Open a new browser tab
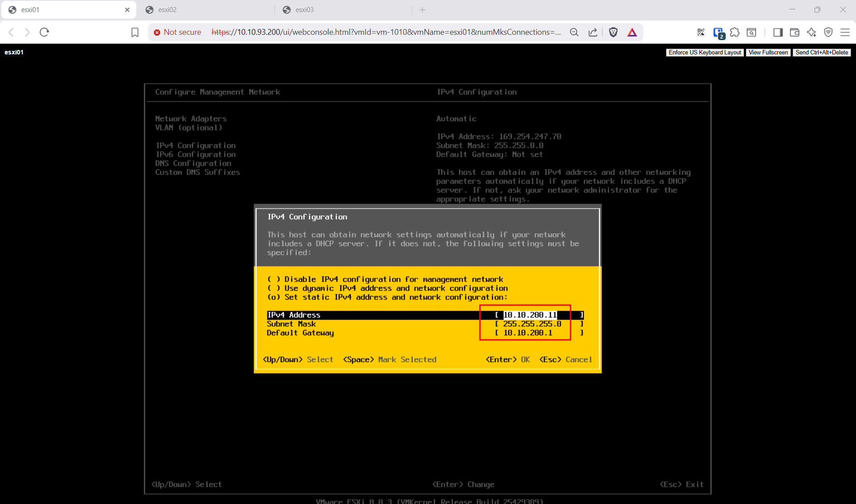The height and width of the screenshot is (504, 856). (422, 10)
